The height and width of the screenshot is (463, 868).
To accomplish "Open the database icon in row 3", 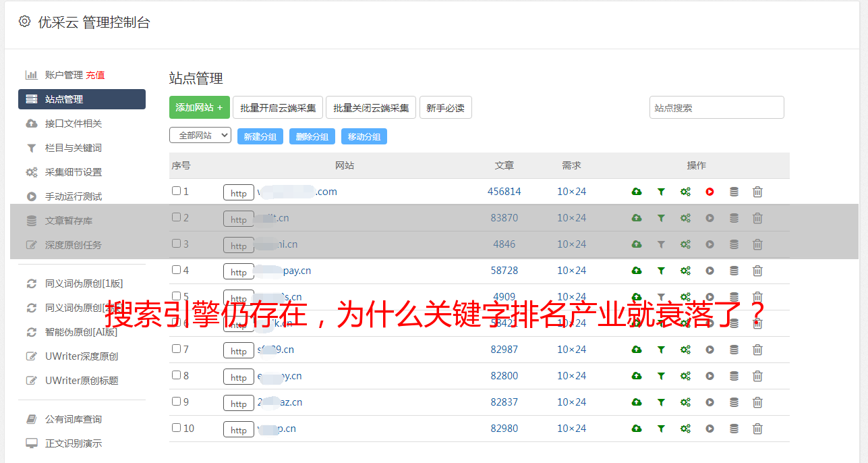I will [x=734, y=244].
